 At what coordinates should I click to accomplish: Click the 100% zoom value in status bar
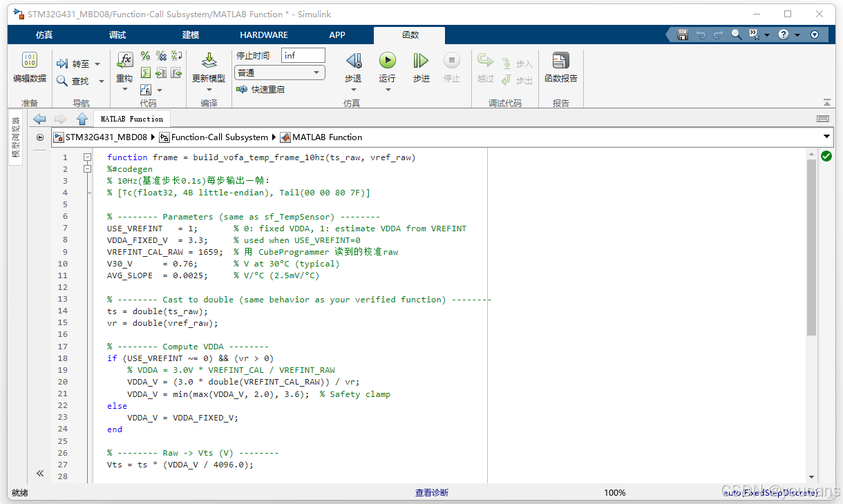(615, 492)
